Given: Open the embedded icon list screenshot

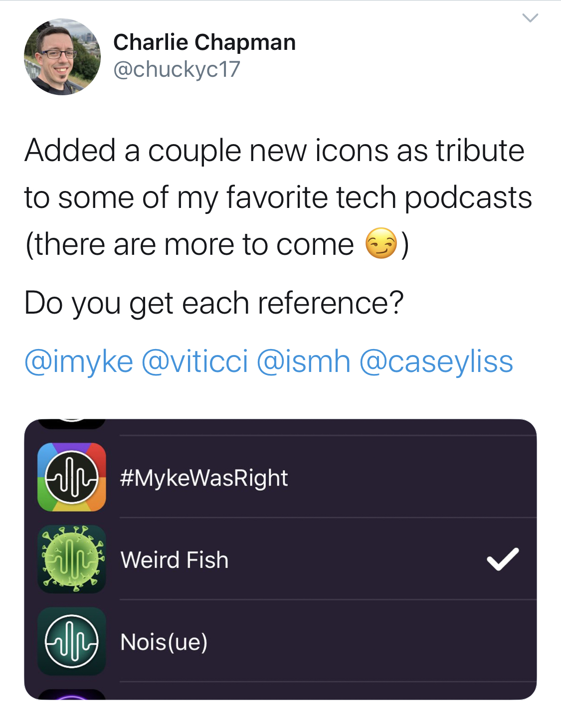Looking at the screenshot, I should [280, 559].
